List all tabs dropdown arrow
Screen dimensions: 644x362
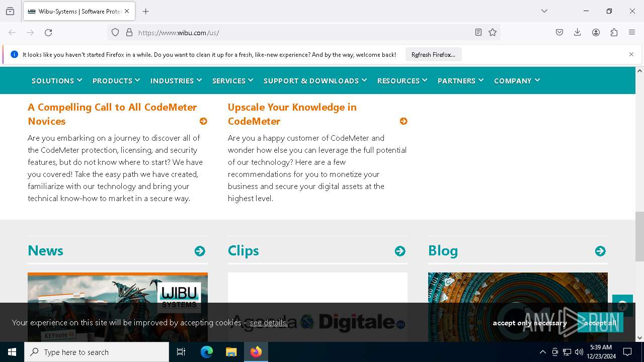click(x=544, y=11)
